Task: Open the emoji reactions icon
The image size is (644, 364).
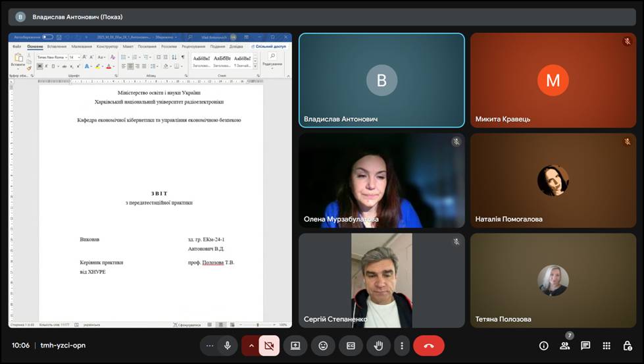Action: click(x=323, y=346)
